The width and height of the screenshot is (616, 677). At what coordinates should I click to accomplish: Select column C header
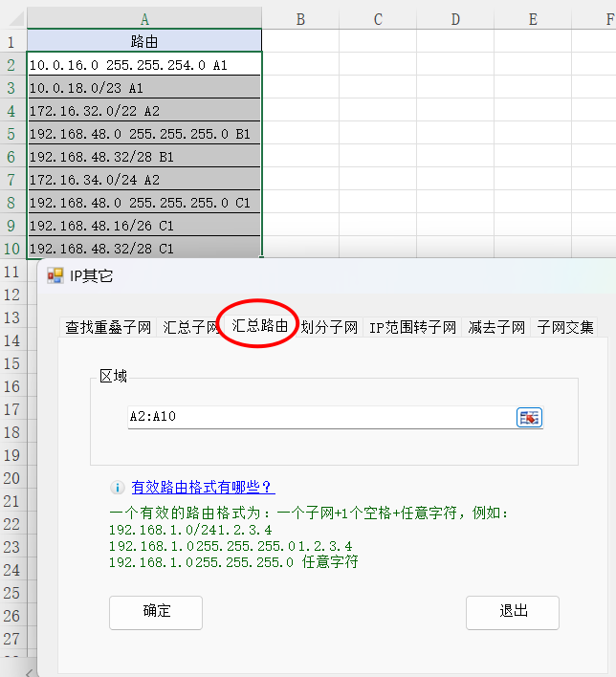(378, 19)
